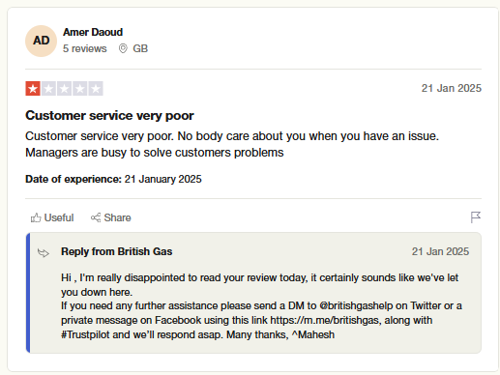Open the m.me/britishgas Facebook link
The width and height of the screenshot is (500, 375).
pos(325,320)
